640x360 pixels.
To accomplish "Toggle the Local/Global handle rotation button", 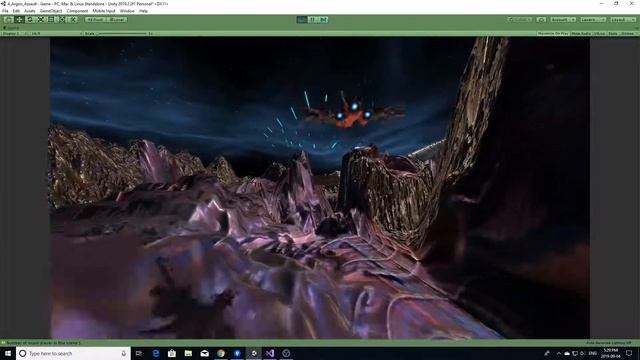I will tap(118, 20).
